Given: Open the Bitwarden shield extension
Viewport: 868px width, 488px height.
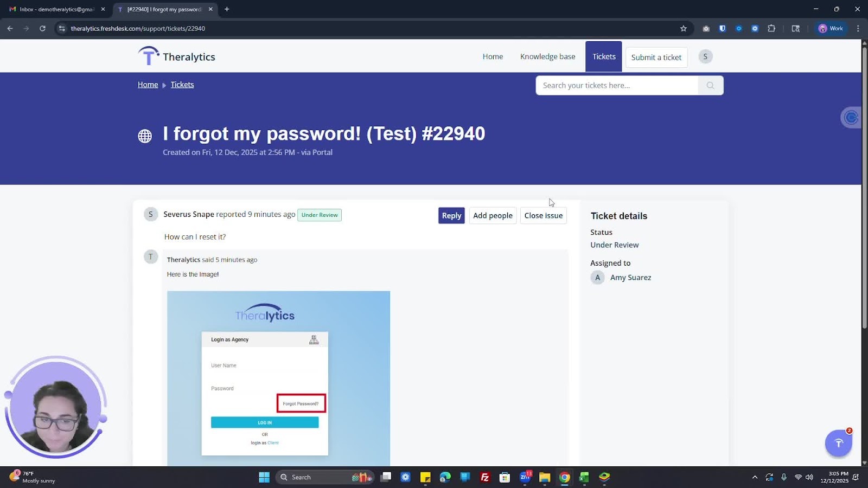Looking at the screenshot, I should 722,28.
